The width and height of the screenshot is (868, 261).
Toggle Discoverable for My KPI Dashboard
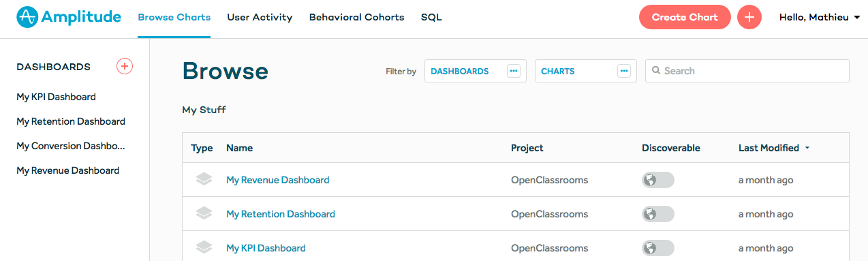(x=658, y=248)
